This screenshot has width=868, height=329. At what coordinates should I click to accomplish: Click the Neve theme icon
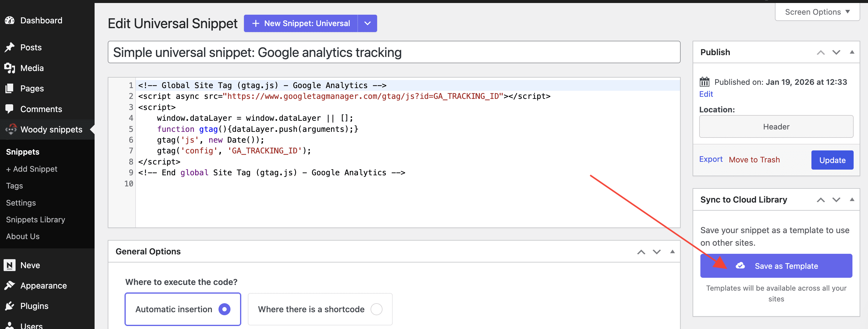pos(10,265)
